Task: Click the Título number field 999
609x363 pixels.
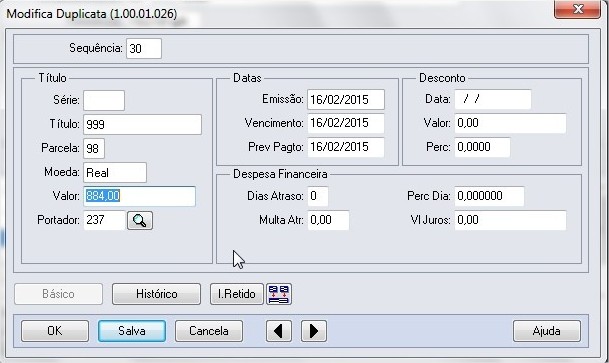Action: [x=143, y=125]
